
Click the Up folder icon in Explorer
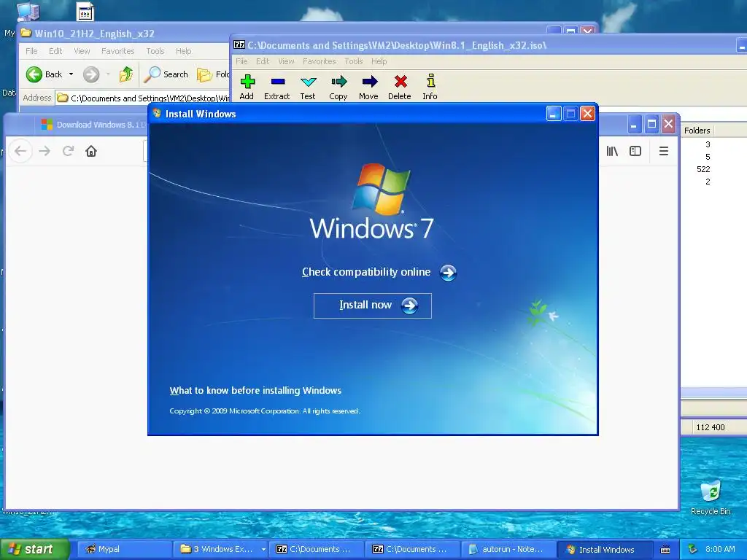click(125, 74)
